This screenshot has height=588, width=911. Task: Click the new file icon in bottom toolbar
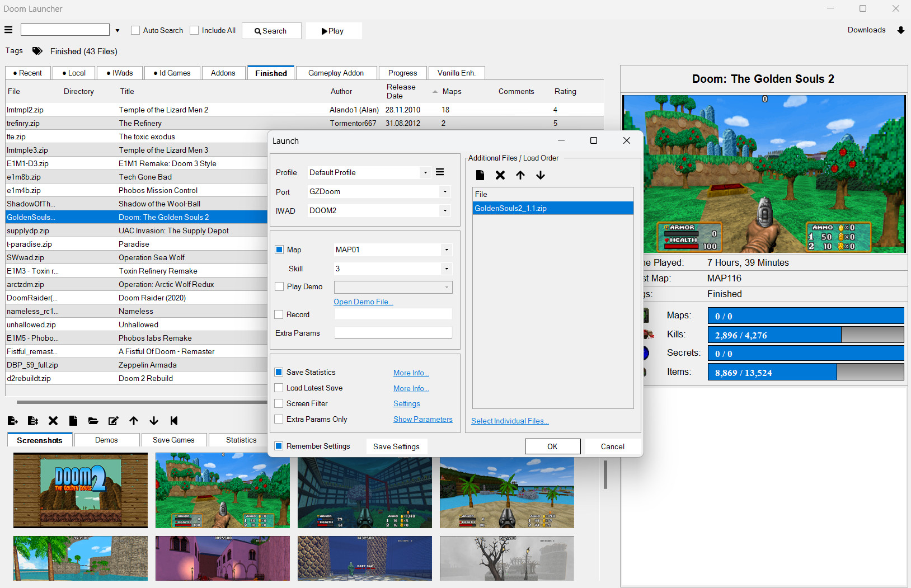[x=73, y=421]
